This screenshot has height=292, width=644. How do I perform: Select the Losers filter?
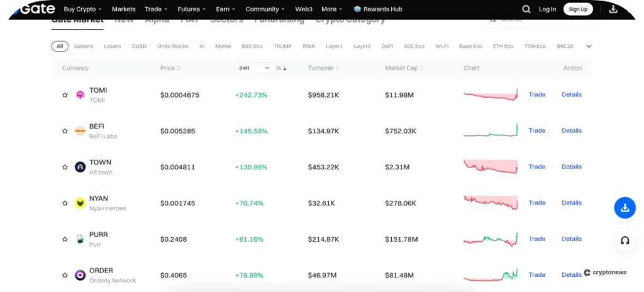point(113,46)
